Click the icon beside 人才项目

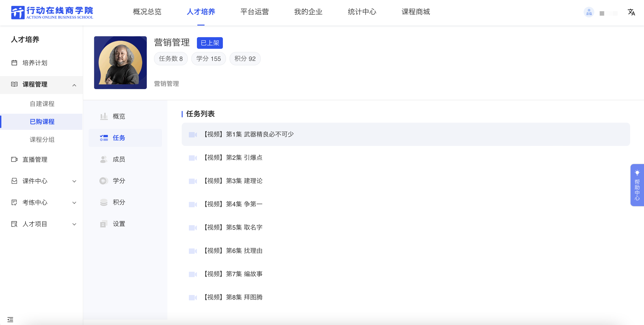click(14, 224)
